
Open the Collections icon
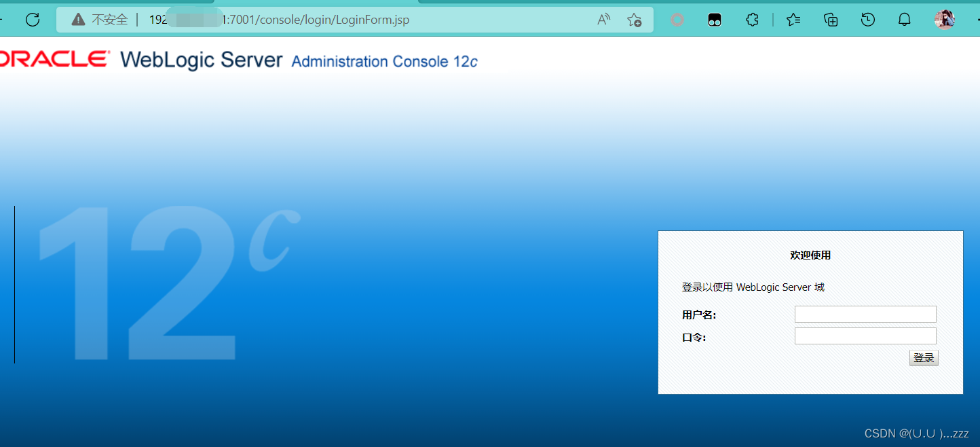pos(831,20)
